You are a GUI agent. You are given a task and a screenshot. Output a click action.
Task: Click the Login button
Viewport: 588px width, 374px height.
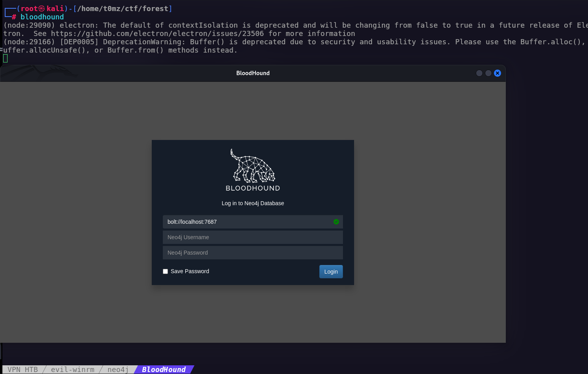point(331,272)
